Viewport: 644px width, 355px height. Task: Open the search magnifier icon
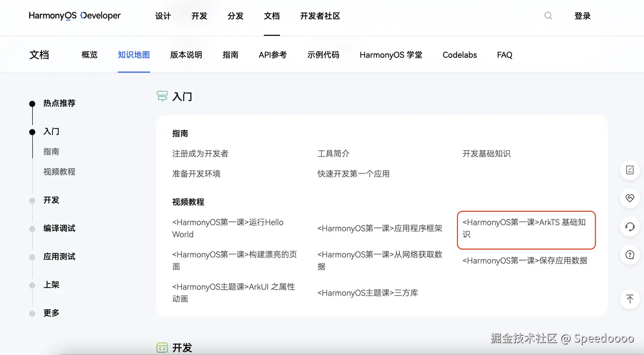pos(548,16)
